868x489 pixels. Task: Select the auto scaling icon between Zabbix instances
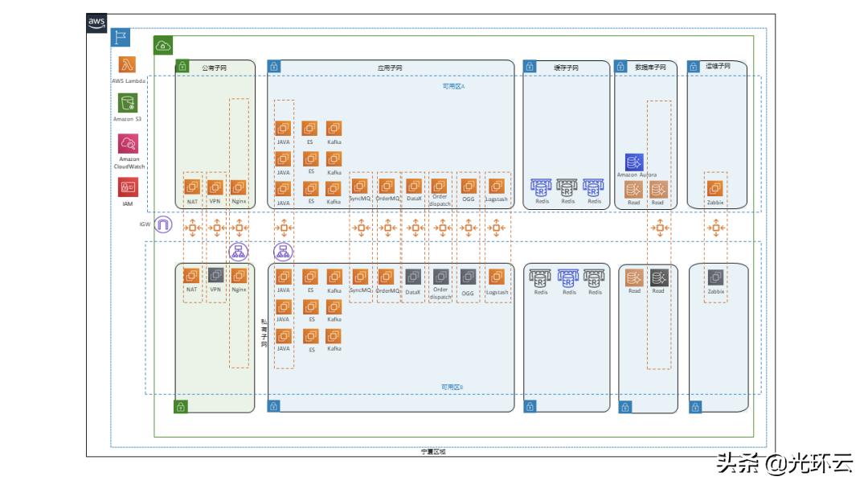coord(716,228)
